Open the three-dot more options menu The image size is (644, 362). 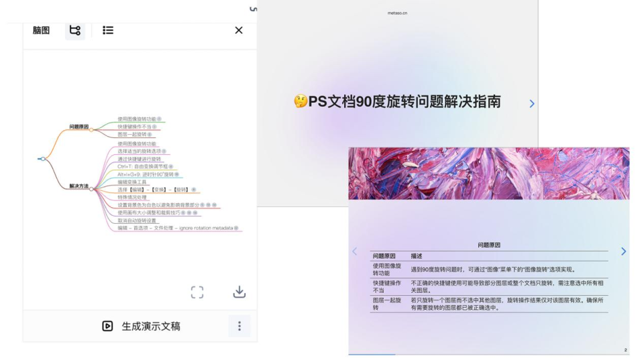point(239,326)
